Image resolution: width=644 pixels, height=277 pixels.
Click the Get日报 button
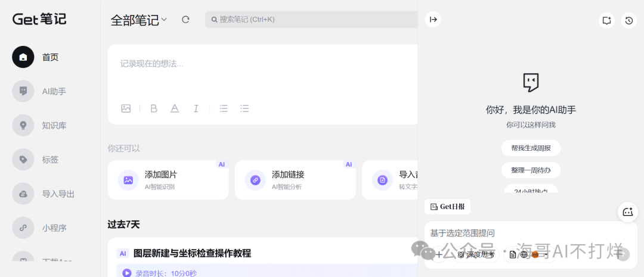[x=448, y=207]
